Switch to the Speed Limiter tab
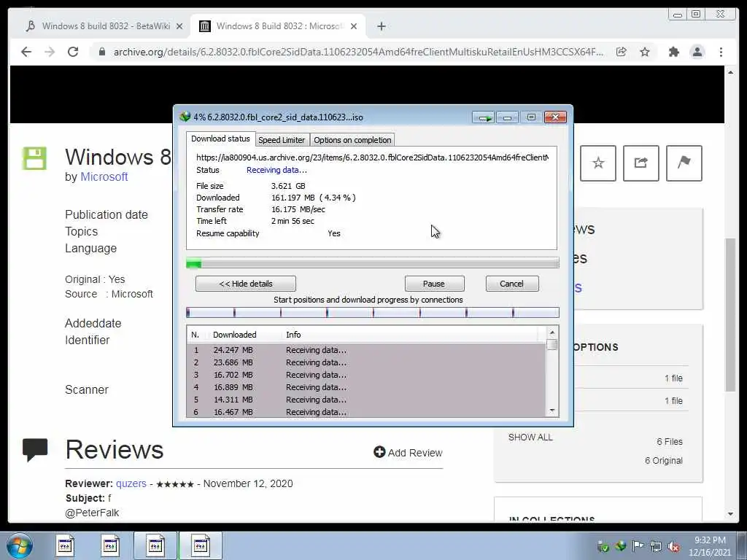Image resolution: width=747 pixels, height=560 pixels. (282, 140)
